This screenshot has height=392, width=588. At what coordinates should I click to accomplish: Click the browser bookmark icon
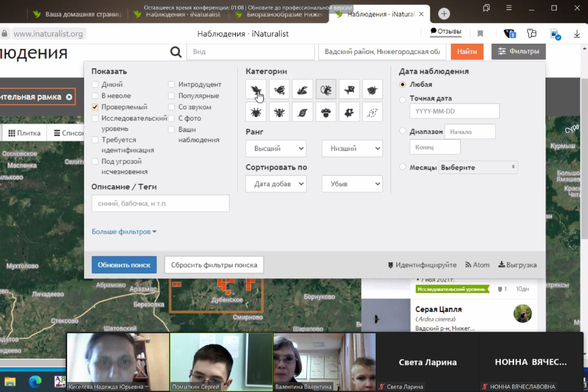(480, 34)
